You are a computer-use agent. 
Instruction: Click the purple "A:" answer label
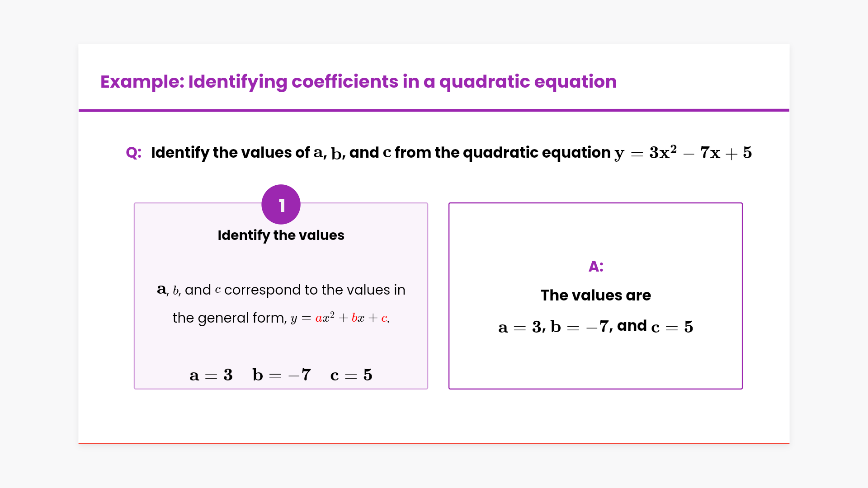tap(596, 267)
